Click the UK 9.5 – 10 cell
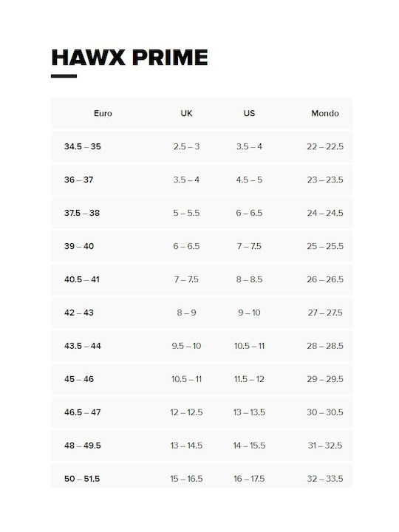Viewport: 399px width, 532px height. coord(186,346)
